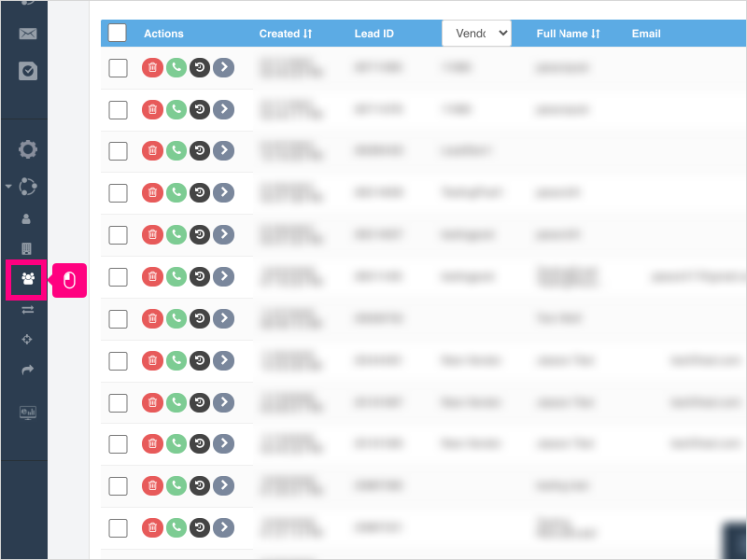Click the Lead ID column header
Image resolution: width=747 pixels, height=560 pixels.
(x=374, y=34)
